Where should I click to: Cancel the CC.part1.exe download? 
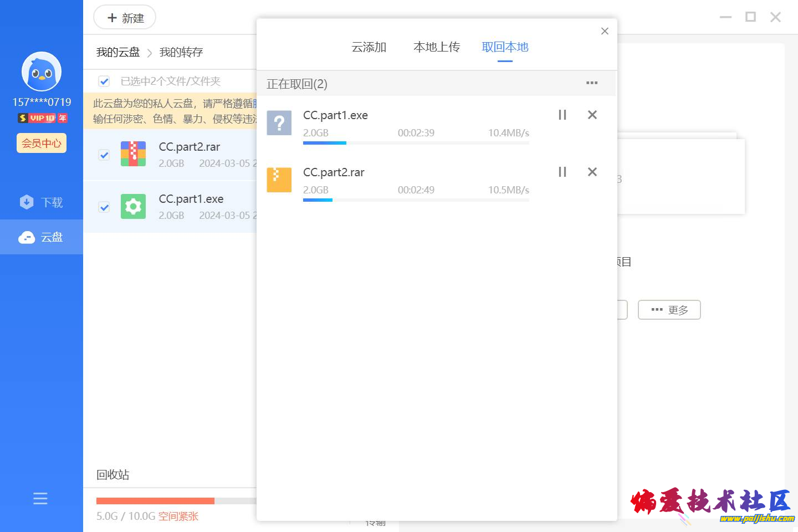click(x=592, y=115)
